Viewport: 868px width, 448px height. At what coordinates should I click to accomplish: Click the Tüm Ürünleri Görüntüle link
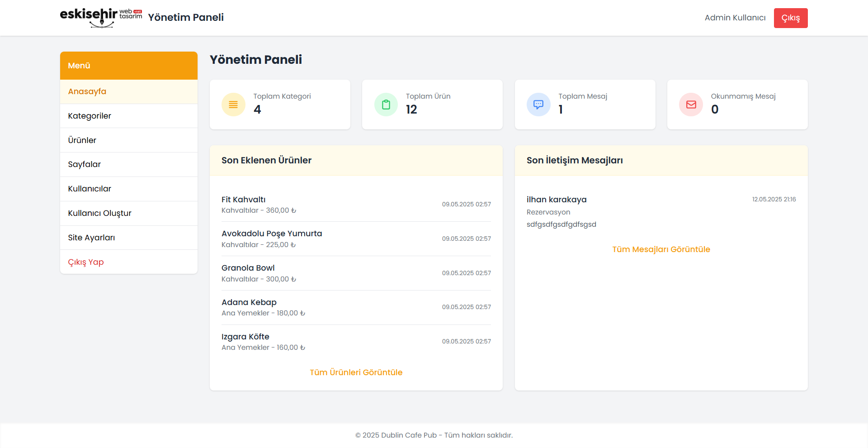[x=356, y=372]
